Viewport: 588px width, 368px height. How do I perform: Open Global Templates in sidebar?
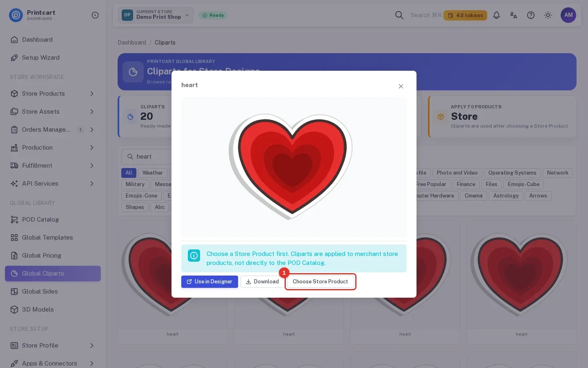pos(53,238)
